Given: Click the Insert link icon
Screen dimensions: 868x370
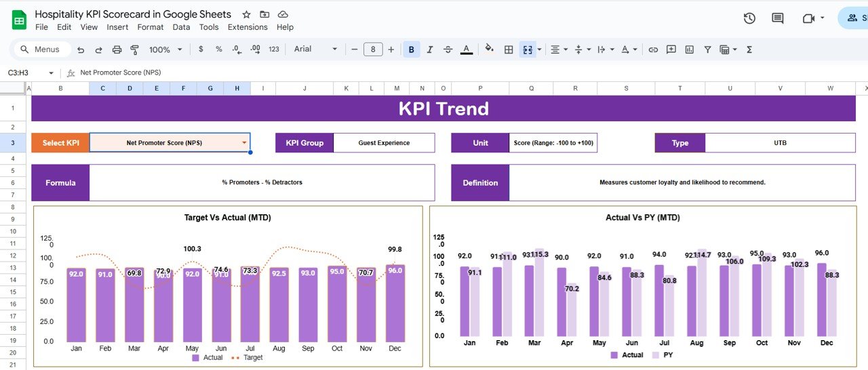Looking at the screenshot, I should click(653, 49).
